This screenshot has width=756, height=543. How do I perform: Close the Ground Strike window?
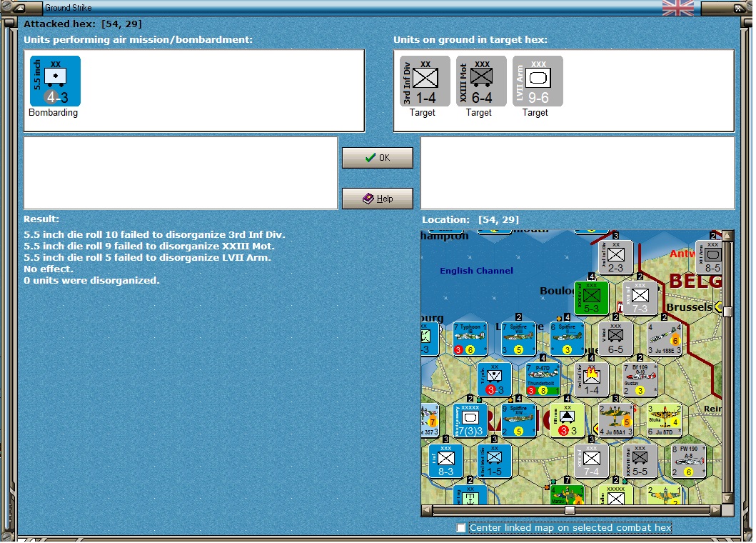pyautogui.click(x=738, y=8)
